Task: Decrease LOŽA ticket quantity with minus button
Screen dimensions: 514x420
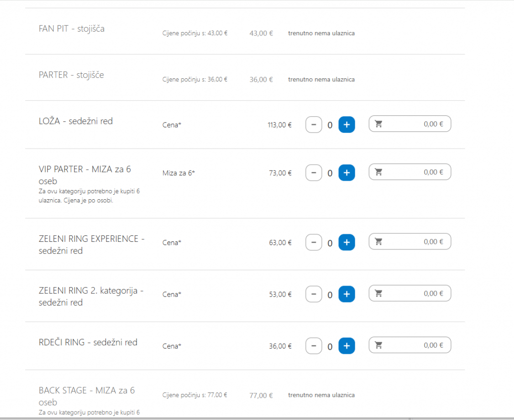Action: (314, 124)
